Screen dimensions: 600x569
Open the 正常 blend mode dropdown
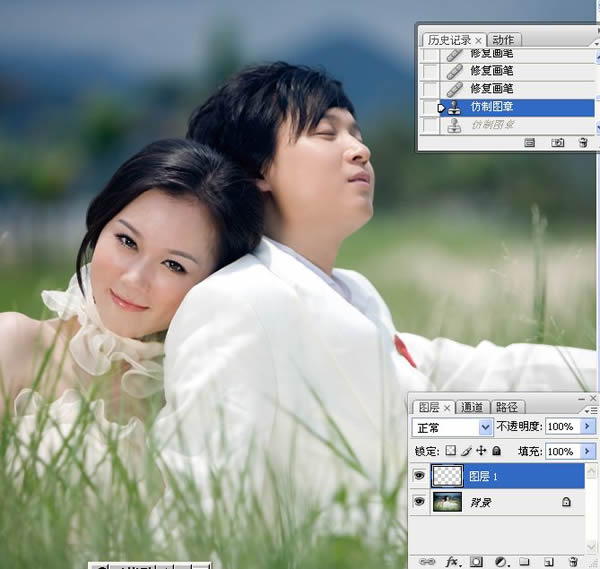click(452, 427)
